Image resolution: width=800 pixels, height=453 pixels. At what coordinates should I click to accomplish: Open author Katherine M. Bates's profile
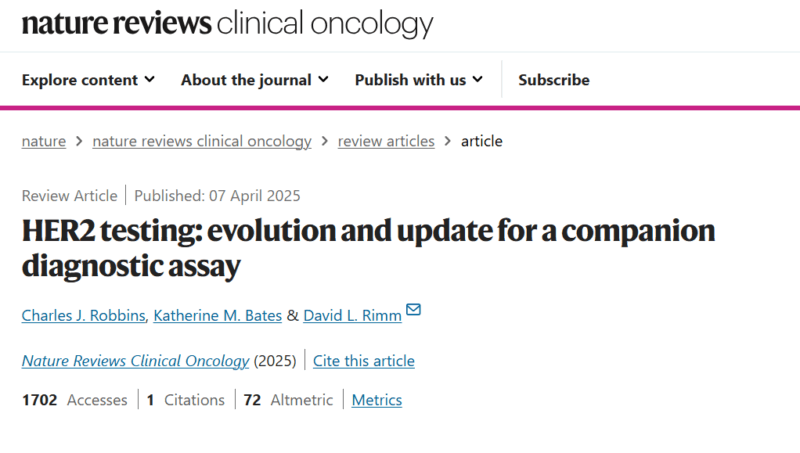coord(218,316)
